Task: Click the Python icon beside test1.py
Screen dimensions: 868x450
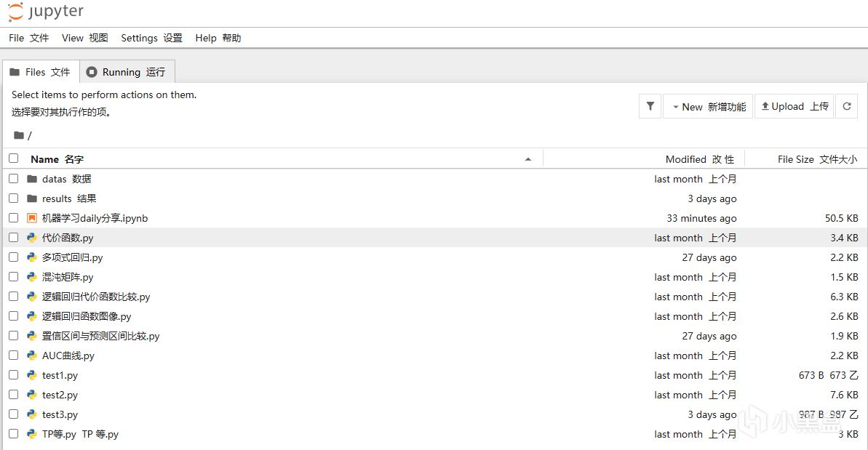Action: pyautogui.click(x=31, y=375)
